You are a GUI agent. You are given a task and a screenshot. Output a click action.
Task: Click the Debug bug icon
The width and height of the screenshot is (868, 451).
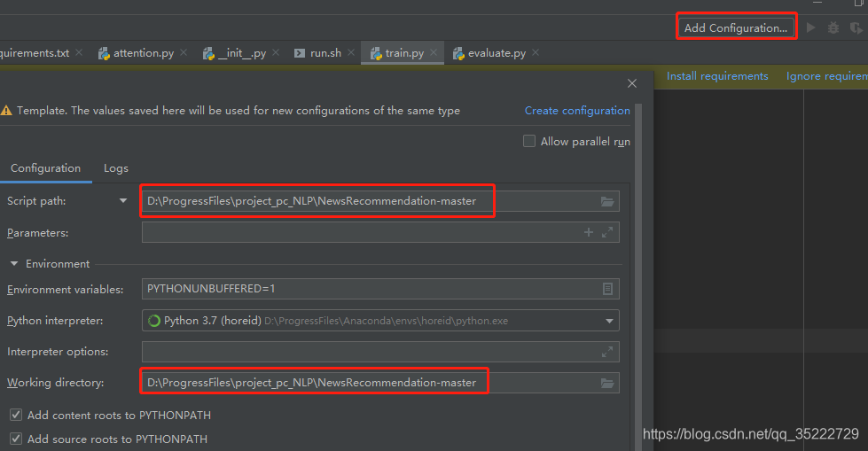(833, 27)
